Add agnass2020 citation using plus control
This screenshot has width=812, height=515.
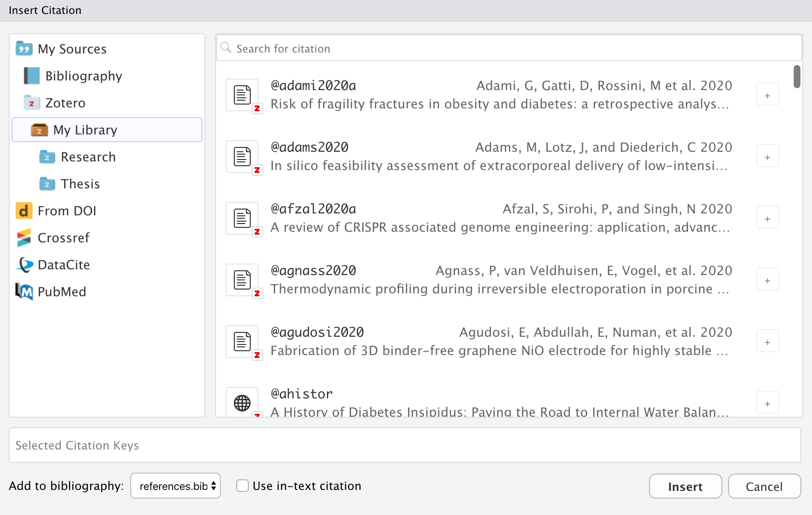(x=767, y=279)
